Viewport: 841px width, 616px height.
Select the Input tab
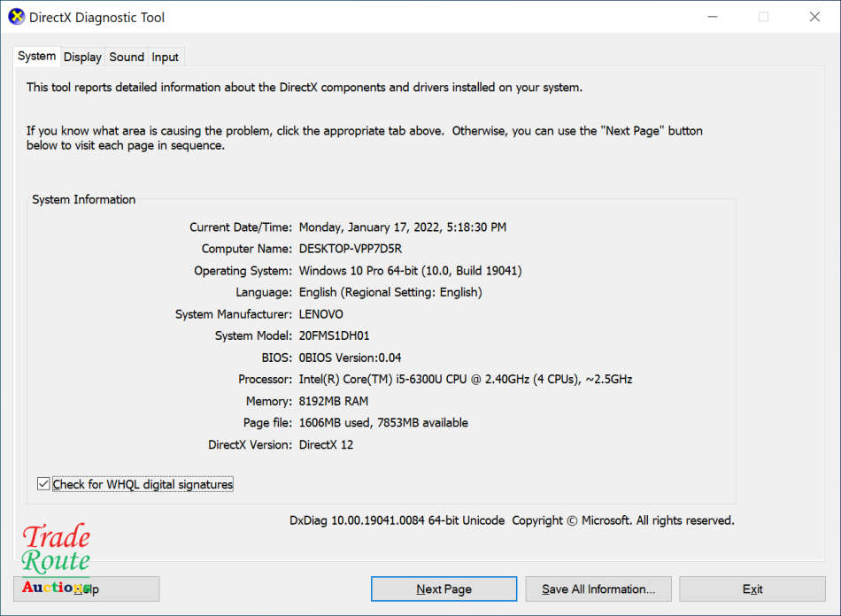click(x=165, y=57)
